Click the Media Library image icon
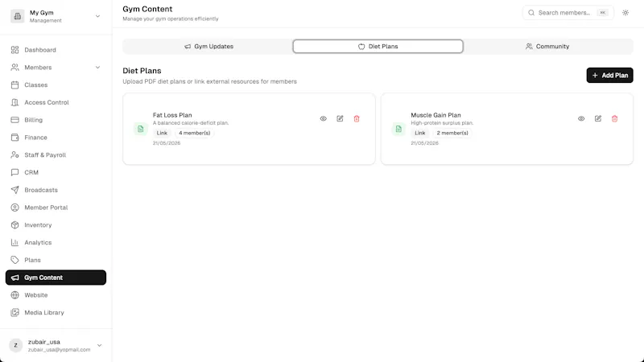 coord(14,312)
